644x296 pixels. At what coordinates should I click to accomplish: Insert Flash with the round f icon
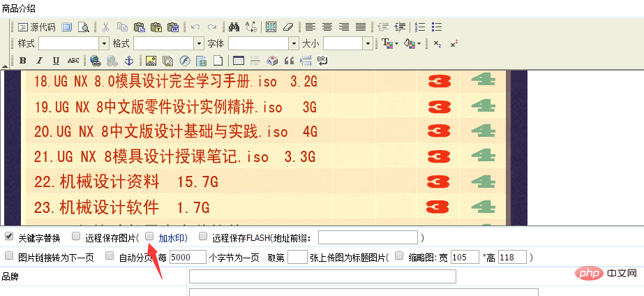184,61
